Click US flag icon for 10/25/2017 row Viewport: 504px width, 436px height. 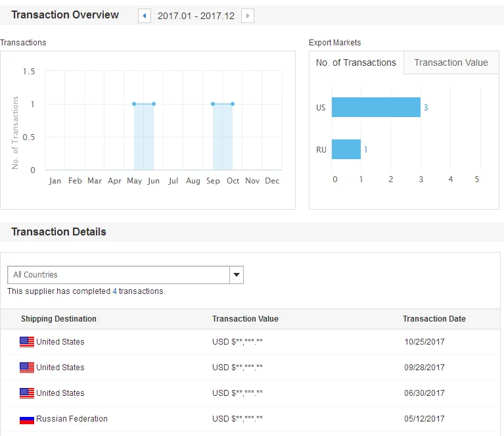pos(27,342)
